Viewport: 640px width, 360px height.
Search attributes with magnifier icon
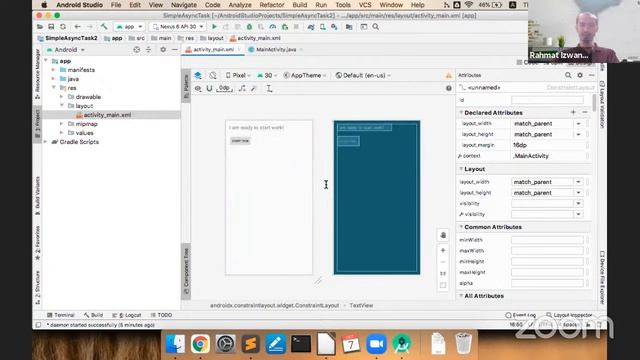568,75
